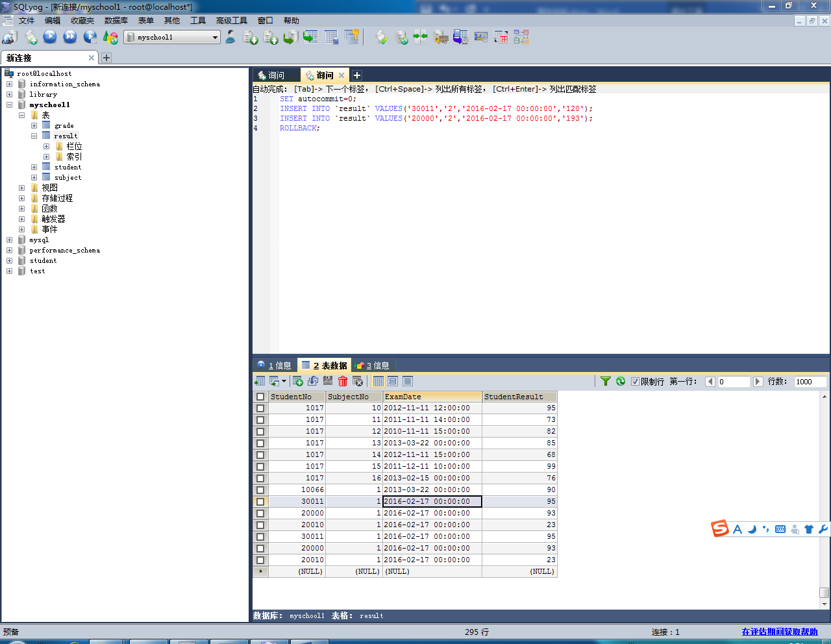The height and width of the screenshot is (644, 831).
Task: Click the 第一行 start row input field
Action: pyautogui.click(x=733, y=382)
